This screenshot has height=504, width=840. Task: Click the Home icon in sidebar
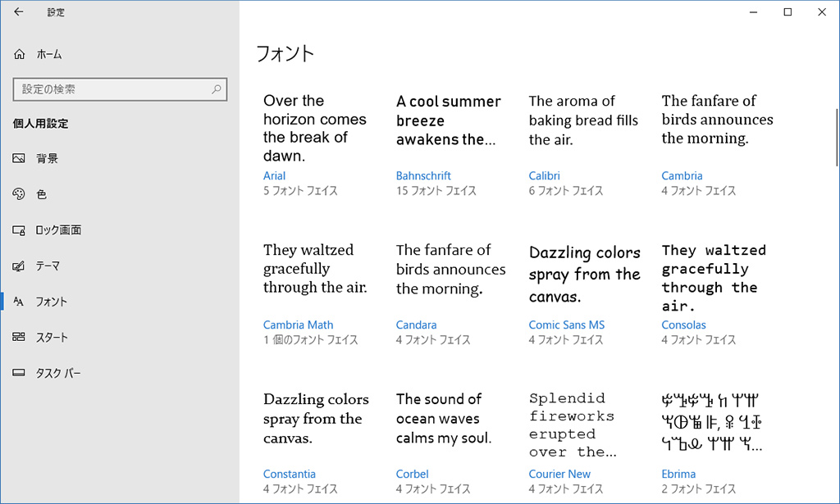(x=20, y=54)
